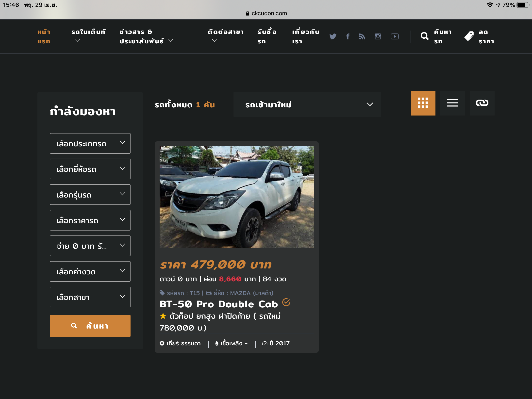Viewport: 532px width, 399px height.
Task: Switch to list view layout
Action: (x=452, y=103)
